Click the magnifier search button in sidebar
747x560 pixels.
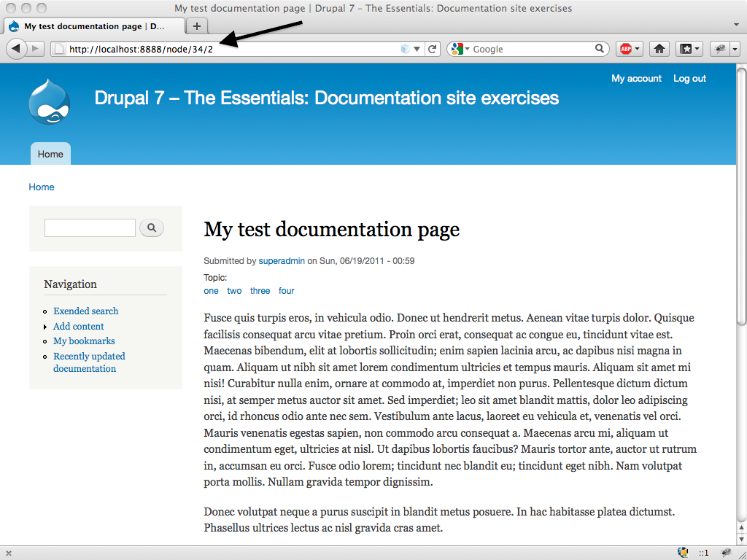tap(152, 228)
